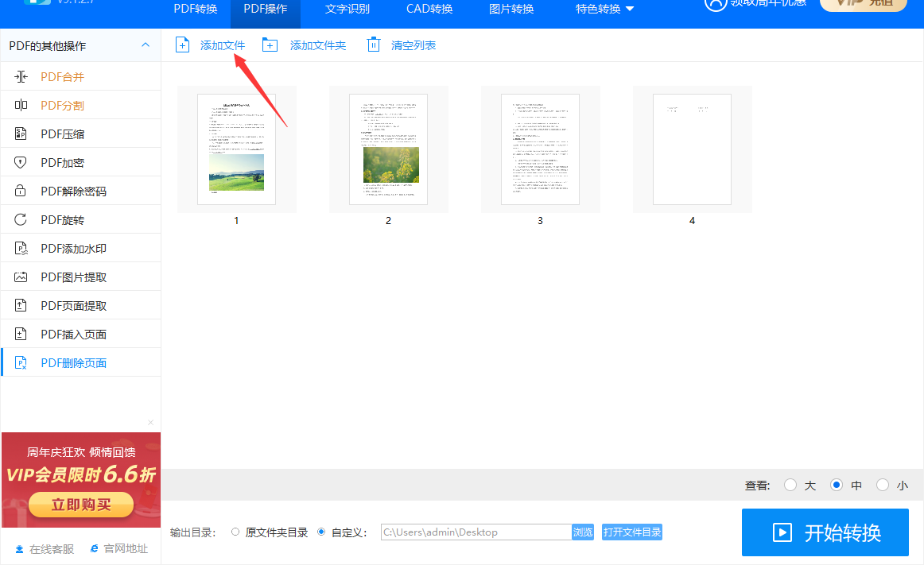This screenshot has height=565, width=924.
Task: Click the user avatar icon at top
Action: (715, 5)
